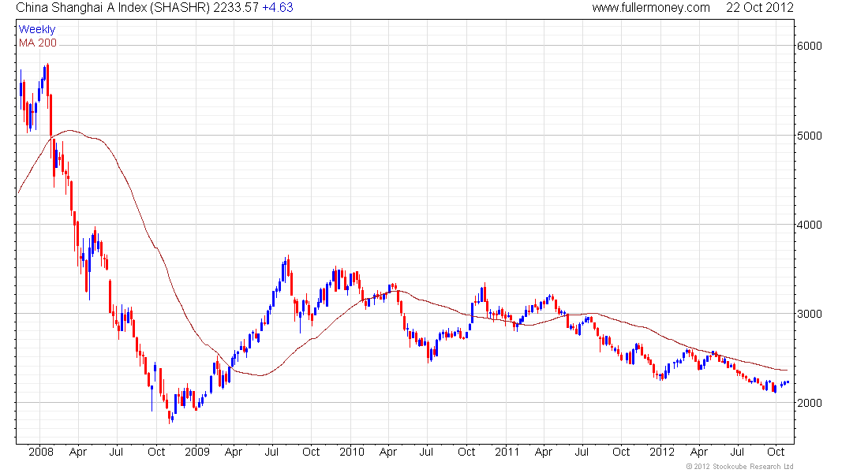Viewport: 868px width, 473px height.
Task: Click the 2008 year label on time axis
Action: click(x=41, y=452)
